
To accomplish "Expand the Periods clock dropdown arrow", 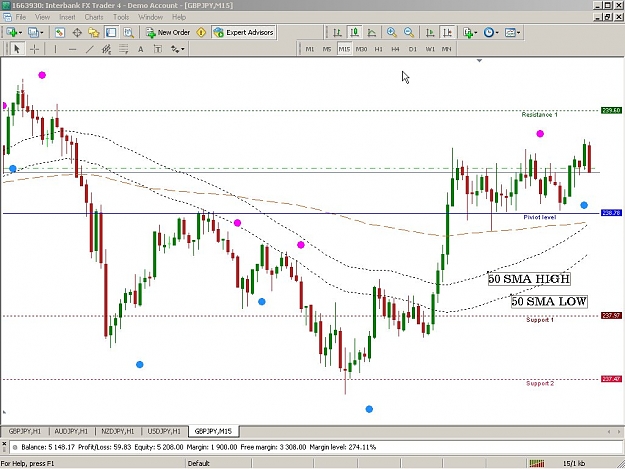I will pyautogui.click(x=497, y=33).
